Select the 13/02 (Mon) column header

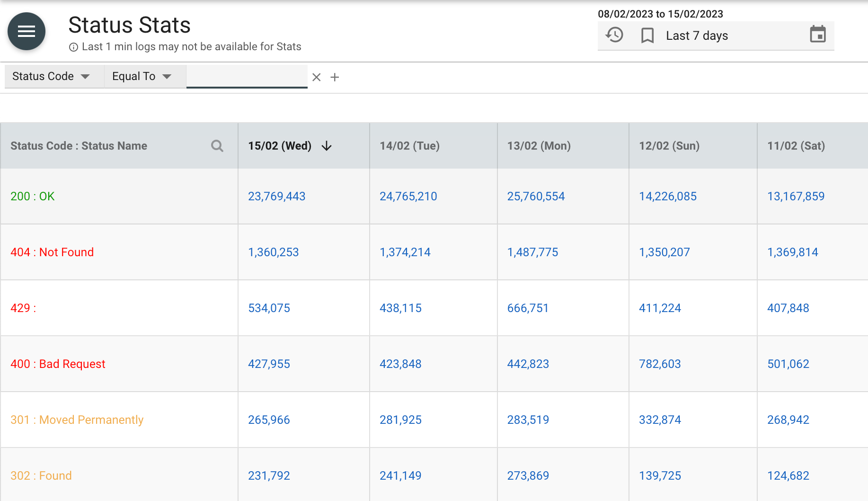click(539, 146)
